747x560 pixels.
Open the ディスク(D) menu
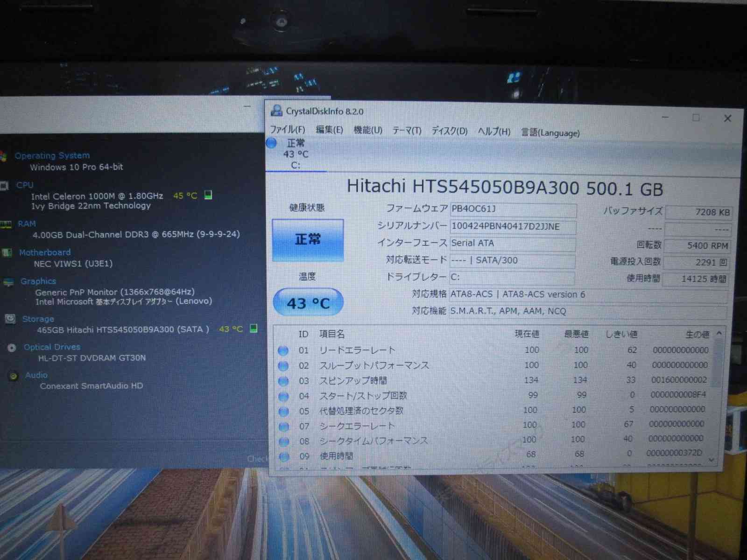[449, 131]
